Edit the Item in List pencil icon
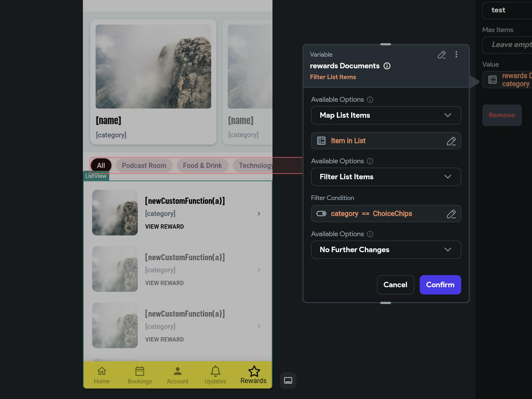The image size is (532, 399). click(451, 141)
